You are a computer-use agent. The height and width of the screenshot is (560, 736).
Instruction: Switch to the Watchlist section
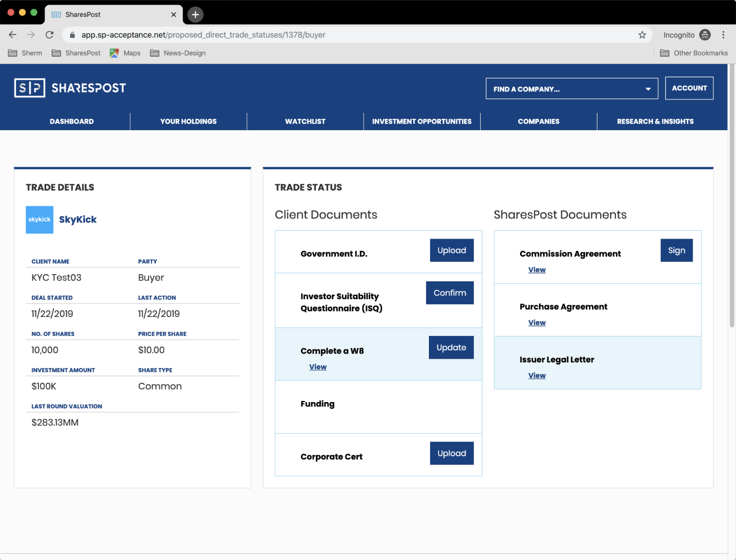click(305, 121)
